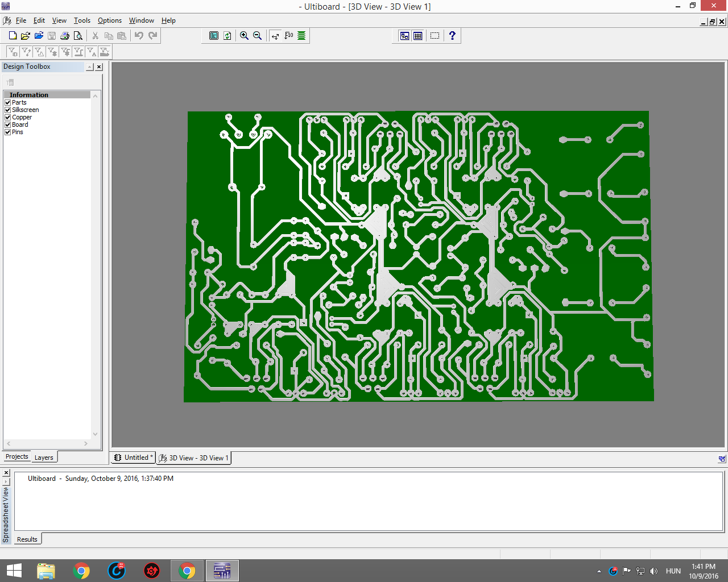Click the Redraw Screen refresh icon
The width and height of the screenshot is (728, 582).
(227, 36)
